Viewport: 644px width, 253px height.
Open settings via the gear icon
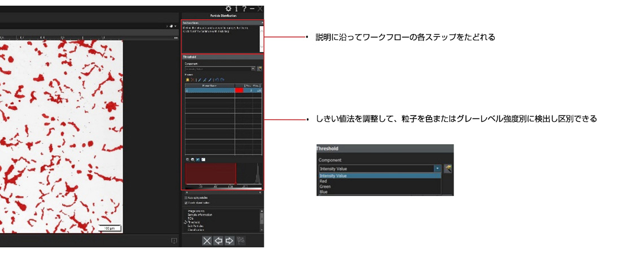tap(229, 8)
